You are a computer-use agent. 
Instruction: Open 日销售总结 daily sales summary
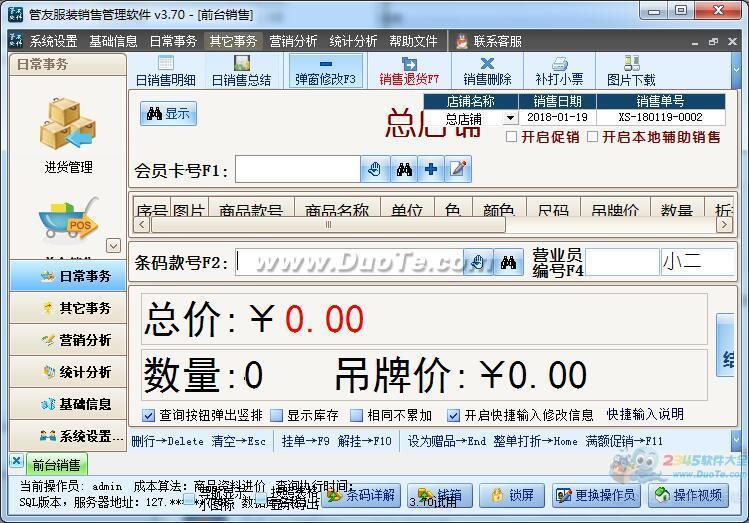click(241, 71)
